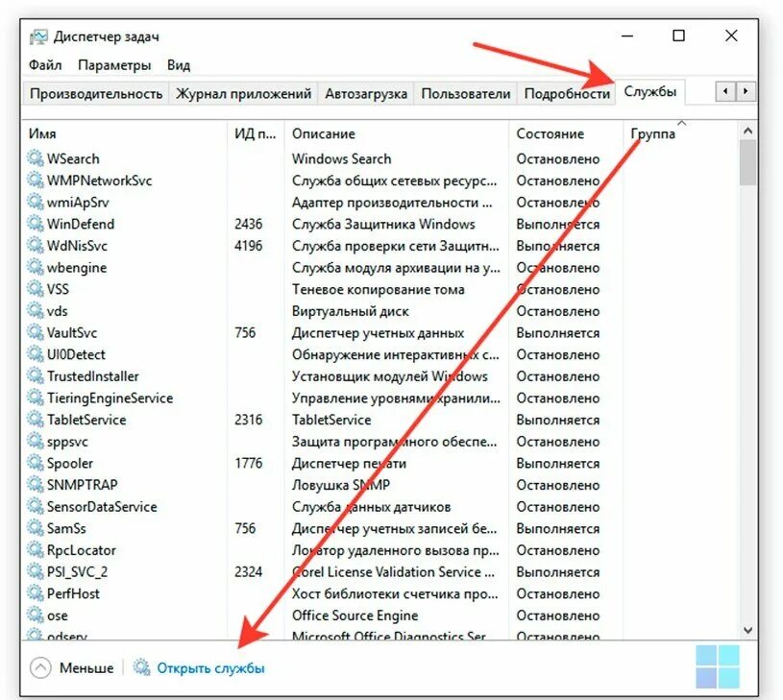Open the Открыть службы link
783x700 pixels.
point(210,668)
